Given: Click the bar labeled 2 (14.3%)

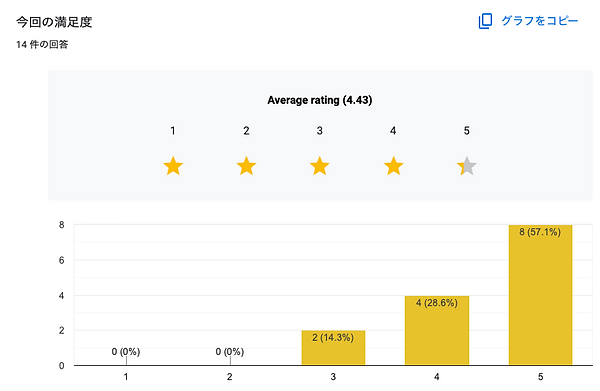Looking at the screenshot, I should pos(333,348).
